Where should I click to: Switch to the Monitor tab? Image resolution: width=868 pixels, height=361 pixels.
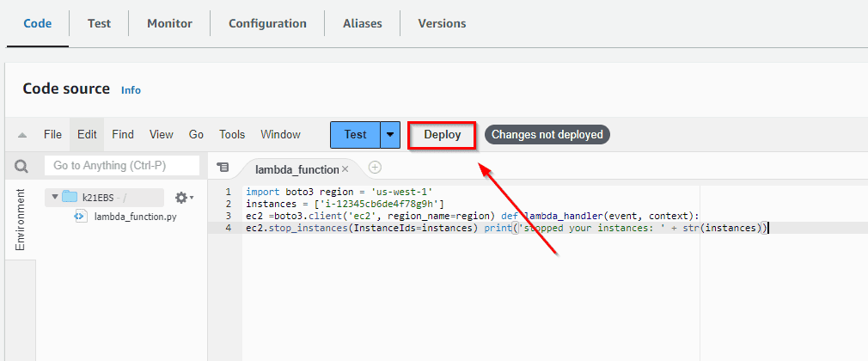click(x=169, y=23)
